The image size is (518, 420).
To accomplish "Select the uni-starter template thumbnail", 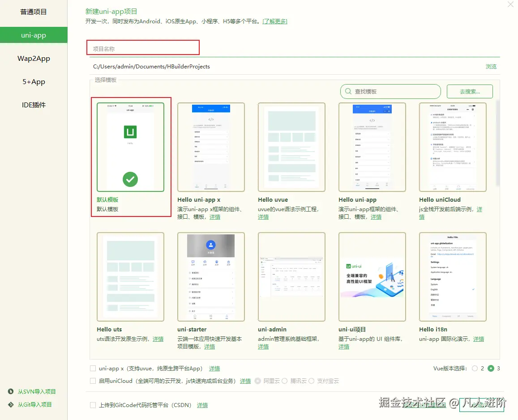I will [x=211, y=277].
